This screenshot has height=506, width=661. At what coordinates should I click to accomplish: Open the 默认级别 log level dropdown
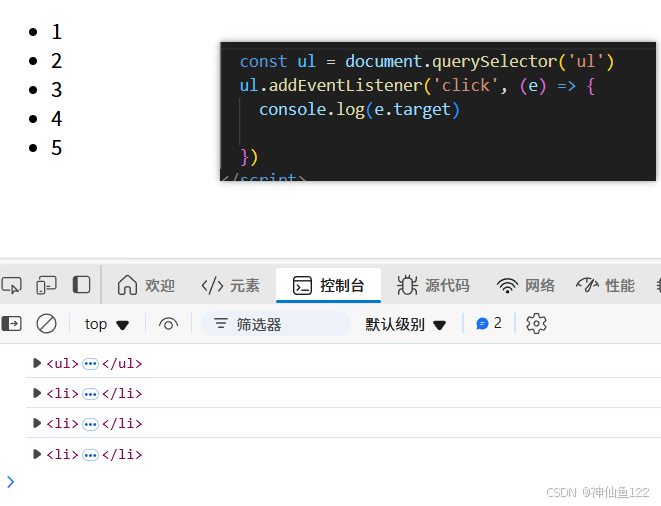(x=405, y=324)
